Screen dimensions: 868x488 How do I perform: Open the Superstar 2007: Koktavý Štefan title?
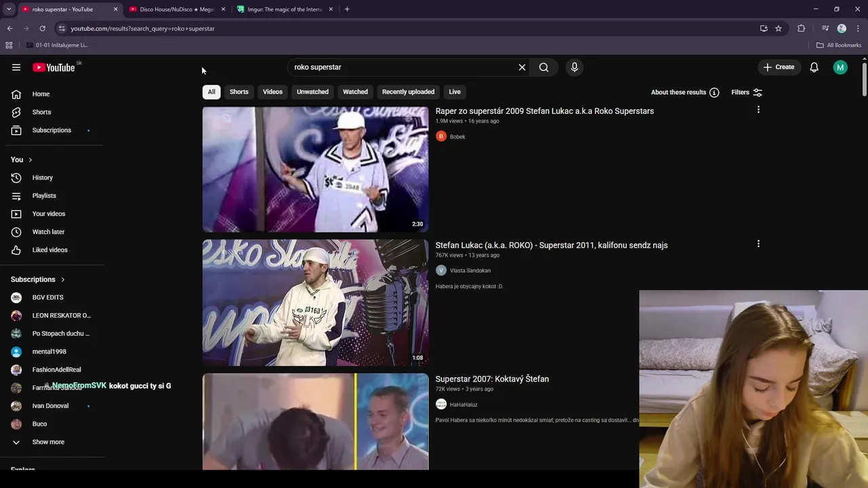pos(492,379)
